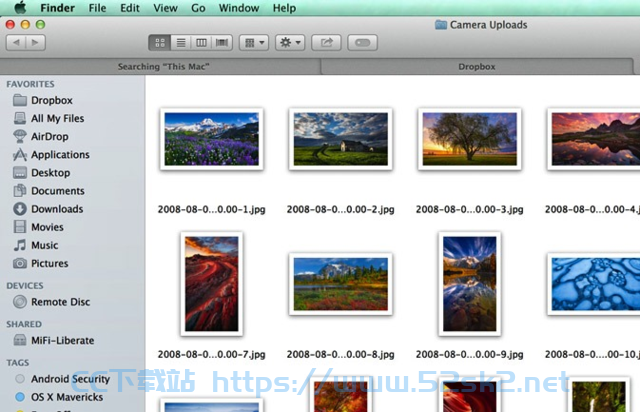
Task: Open the Finder menu
Action: pyautogui.click(x=58, y=8)
